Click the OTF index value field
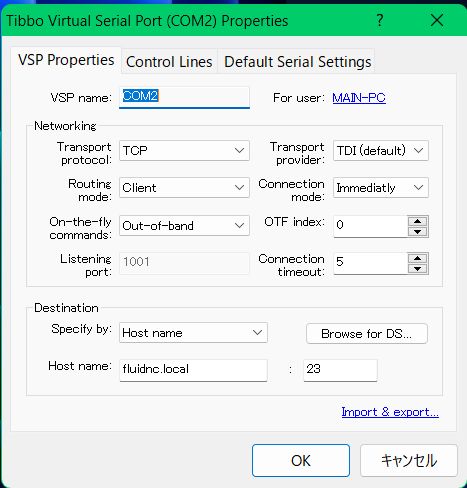The height and width of the screenshot is (488, 467). pos(371,226)
